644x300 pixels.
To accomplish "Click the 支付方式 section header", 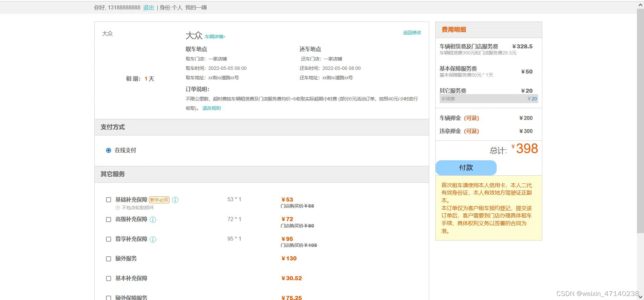I will pos(262,127).
